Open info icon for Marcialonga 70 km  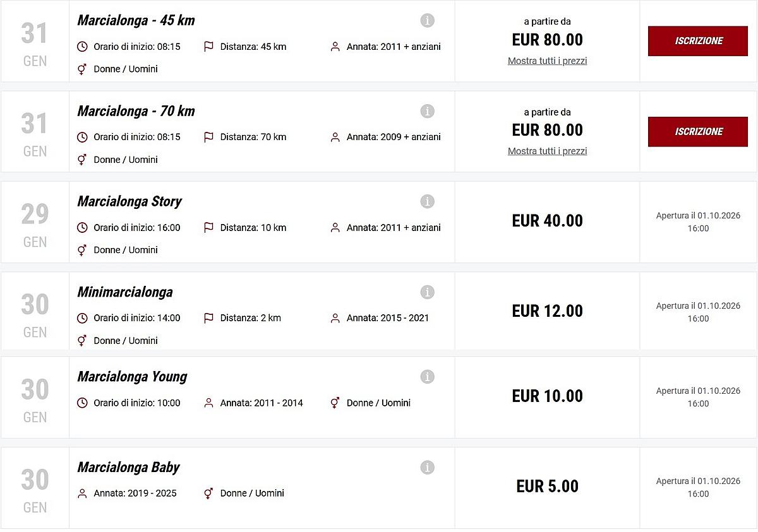pyautogui.click(x=427, y=112)
